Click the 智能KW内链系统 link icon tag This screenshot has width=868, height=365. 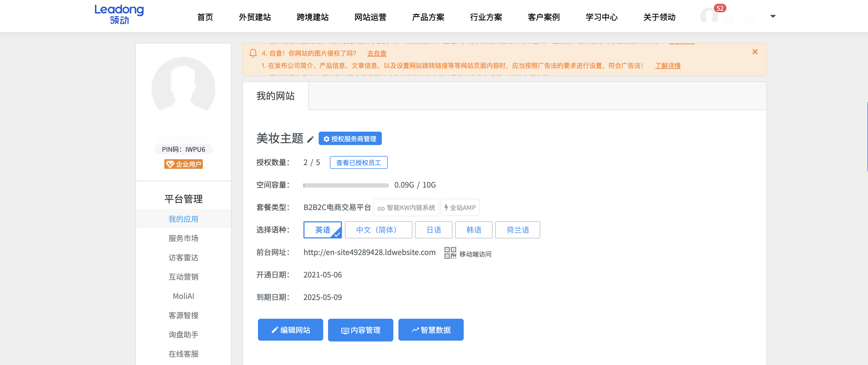click(406, 208)
